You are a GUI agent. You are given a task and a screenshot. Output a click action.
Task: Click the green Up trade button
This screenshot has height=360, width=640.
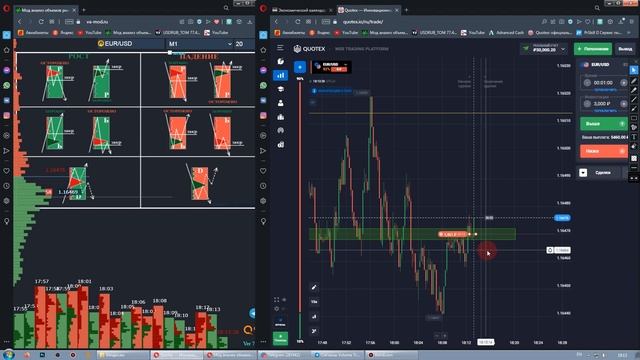tap(604, 124)
